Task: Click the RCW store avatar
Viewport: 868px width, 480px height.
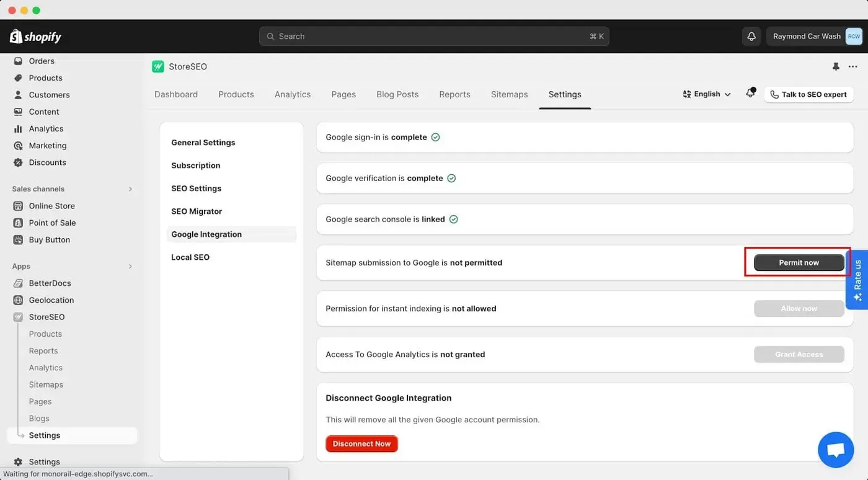Action: pos(854,37)
